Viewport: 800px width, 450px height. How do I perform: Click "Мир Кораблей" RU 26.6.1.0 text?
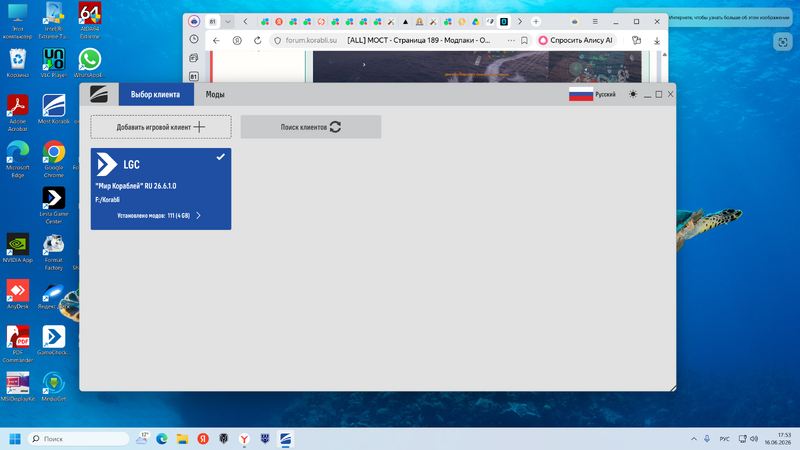click(x=136, y=186)
